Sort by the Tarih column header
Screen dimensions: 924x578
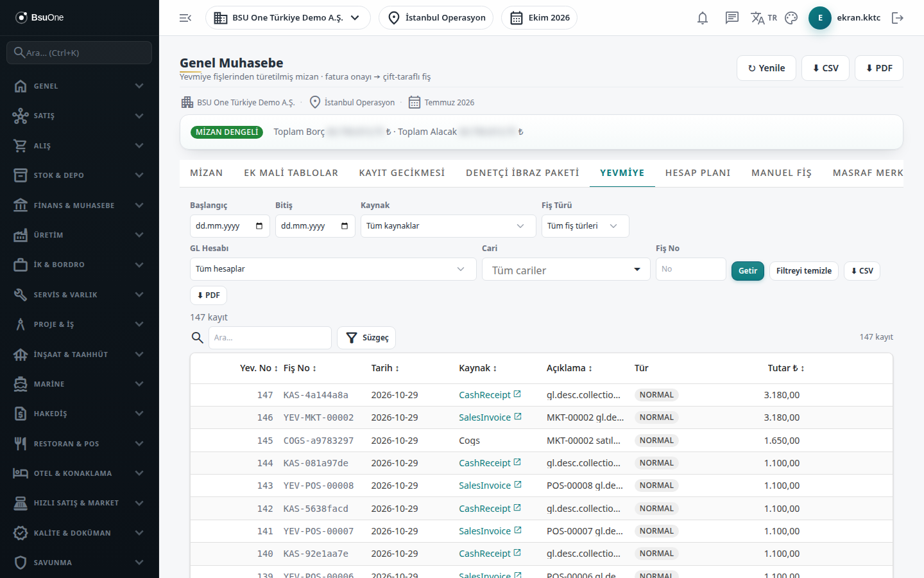point(385,368)
